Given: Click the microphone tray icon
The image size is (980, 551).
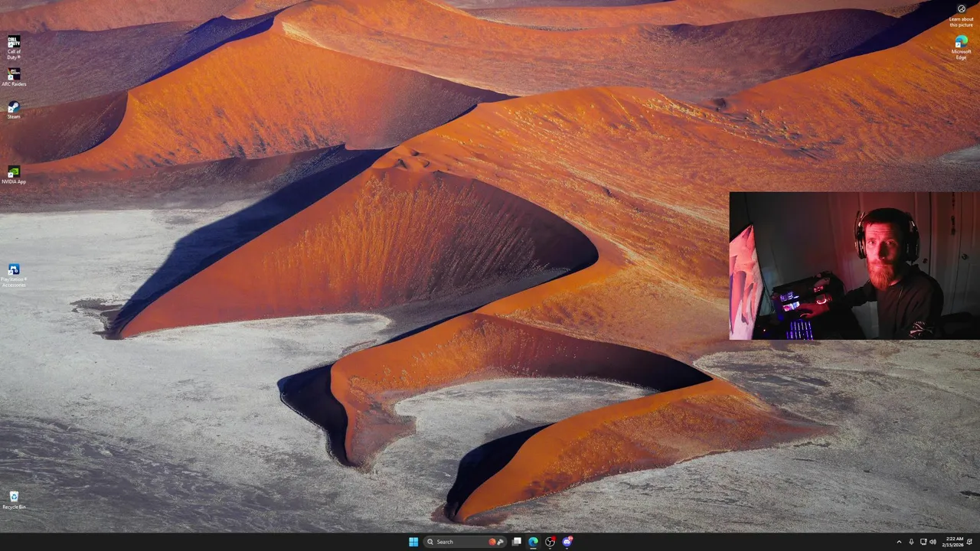Looking at the screenshot, I should pos(911,542).
